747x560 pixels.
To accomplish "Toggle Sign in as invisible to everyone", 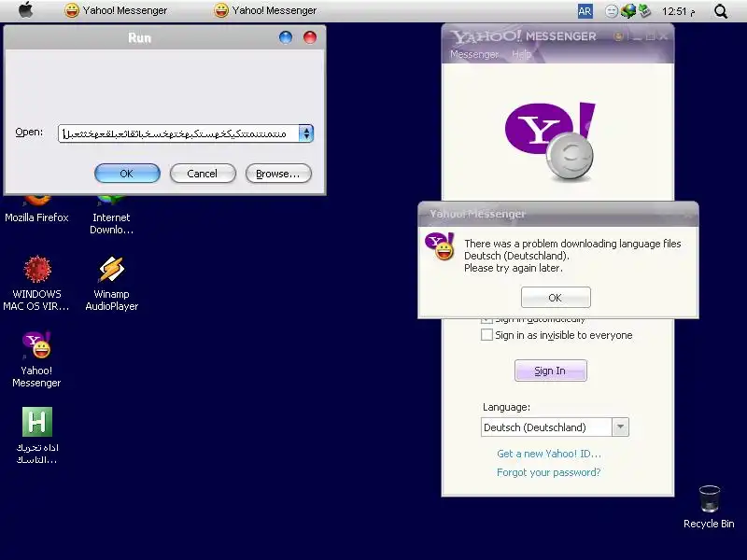I will click(x=486, y=335).
